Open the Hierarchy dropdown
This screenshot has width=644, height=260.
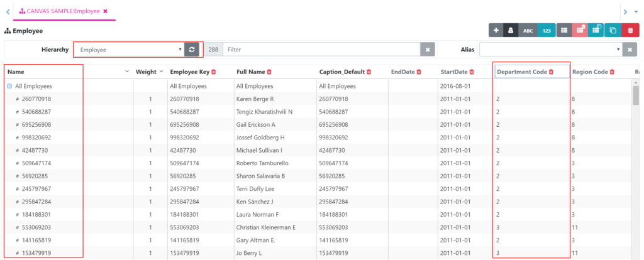tap(129, 50)
